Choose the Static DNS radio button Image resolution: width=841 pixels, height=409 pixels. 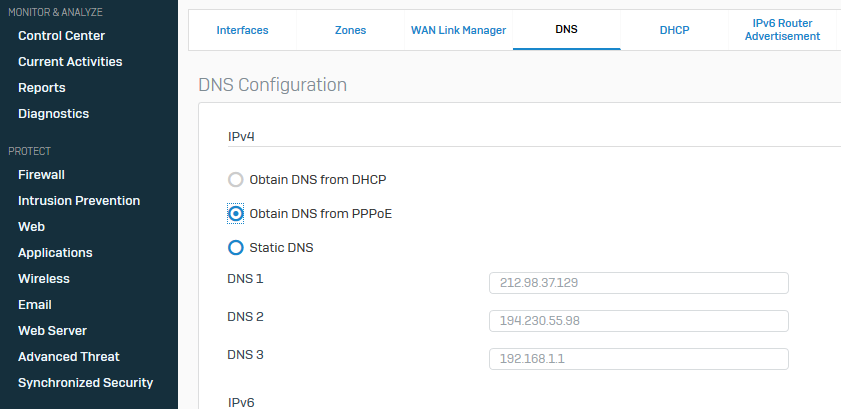pyautogui.click(x=236, y=247)
